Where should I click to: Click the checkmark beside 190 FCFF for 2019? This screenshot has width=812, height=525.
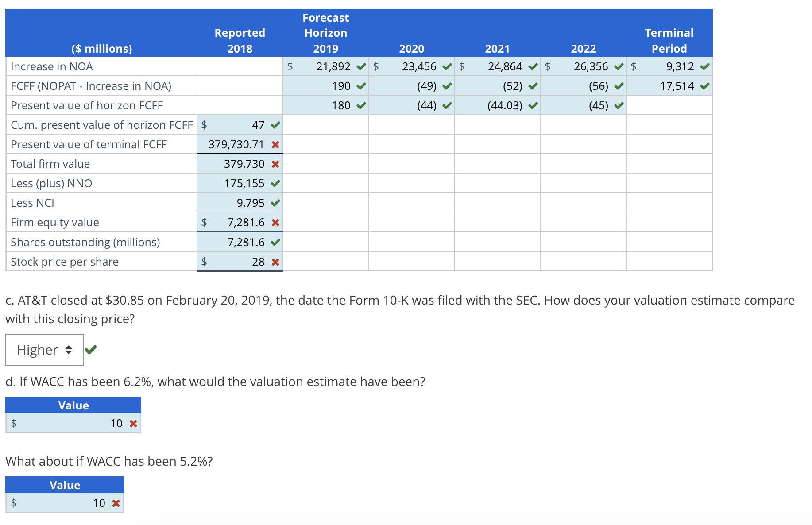361,86
